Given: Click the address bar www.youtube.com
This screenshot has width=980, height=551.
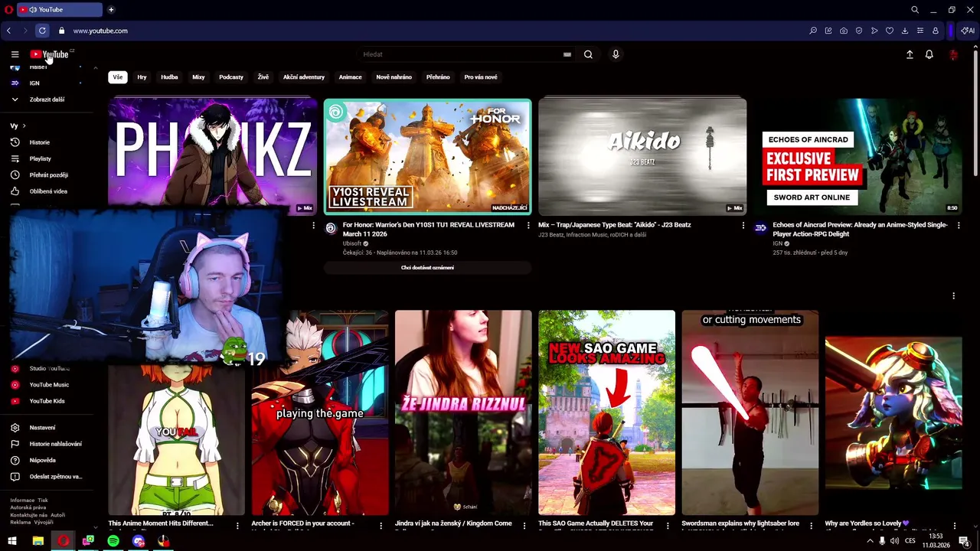Looking at the screenshot, I should coord(100,31).
